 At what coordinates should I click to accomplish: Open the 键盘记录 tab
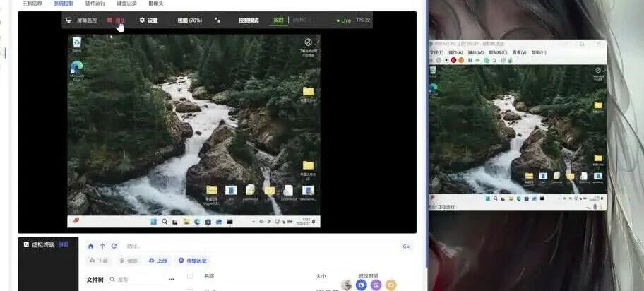point(127,4)
